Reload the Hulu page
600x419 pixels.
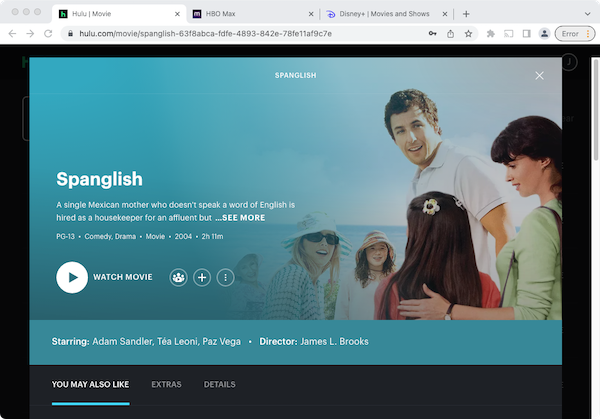(48, 34)
